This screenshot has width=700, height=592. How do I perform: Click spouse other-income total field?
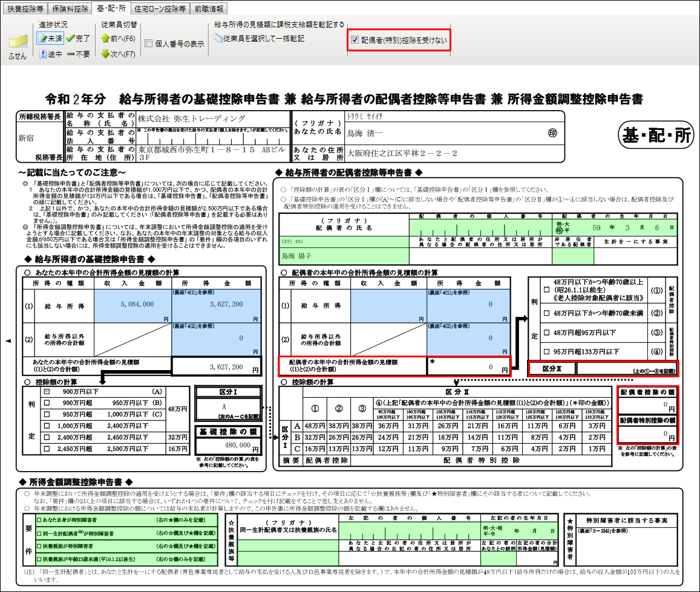[x=468, y=339]
